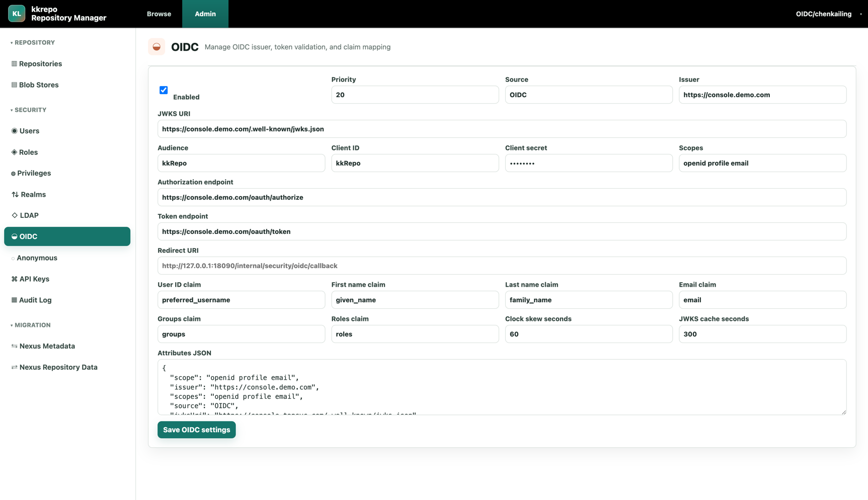
Task: Click the Repositories sidebar icon
Action: click(x=14, y=64)
